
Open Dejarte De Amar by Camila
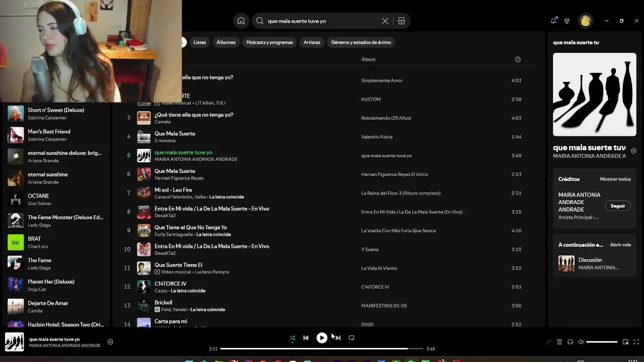point(56,307)
